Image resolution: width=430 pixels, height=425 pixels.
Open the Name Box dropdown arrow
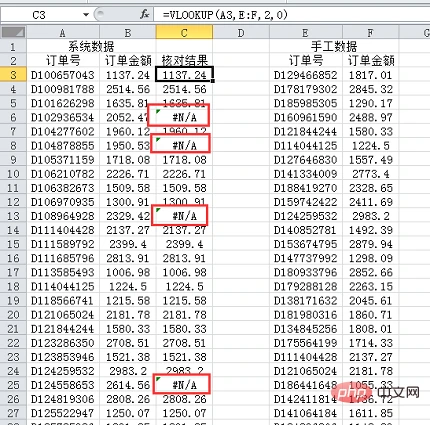86,15
